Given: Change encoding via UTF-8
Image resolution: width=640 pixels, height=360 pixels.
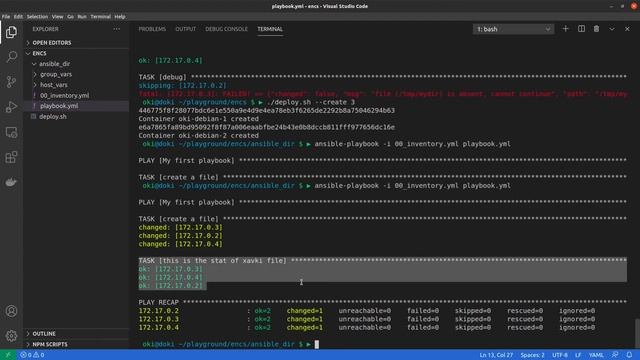Looking at the screenshot, I should click(560, 355).
